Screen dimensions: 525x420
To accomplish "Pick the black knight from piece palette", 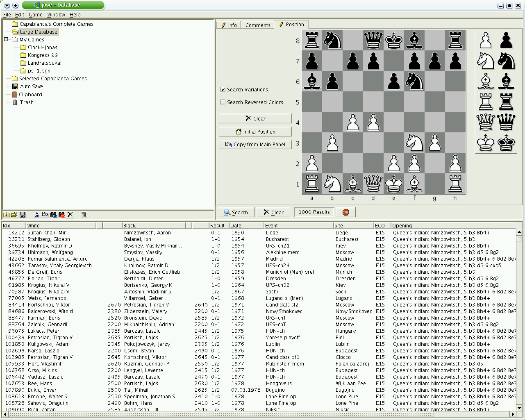I will 506,61.
